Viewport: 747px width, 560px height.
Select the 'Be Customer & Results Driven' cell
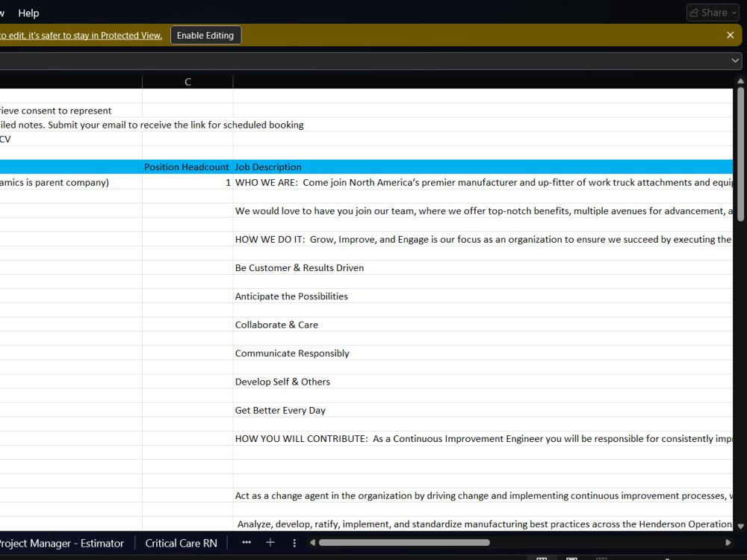pos(483,268)
